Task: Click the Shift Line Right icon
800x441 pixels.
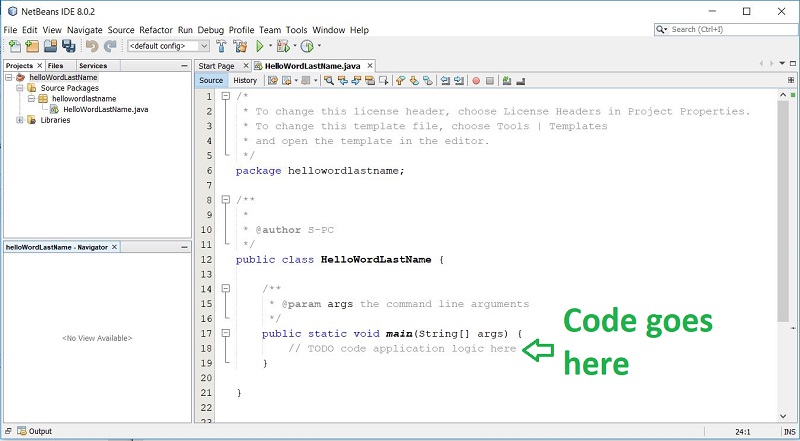Action: 459,81
